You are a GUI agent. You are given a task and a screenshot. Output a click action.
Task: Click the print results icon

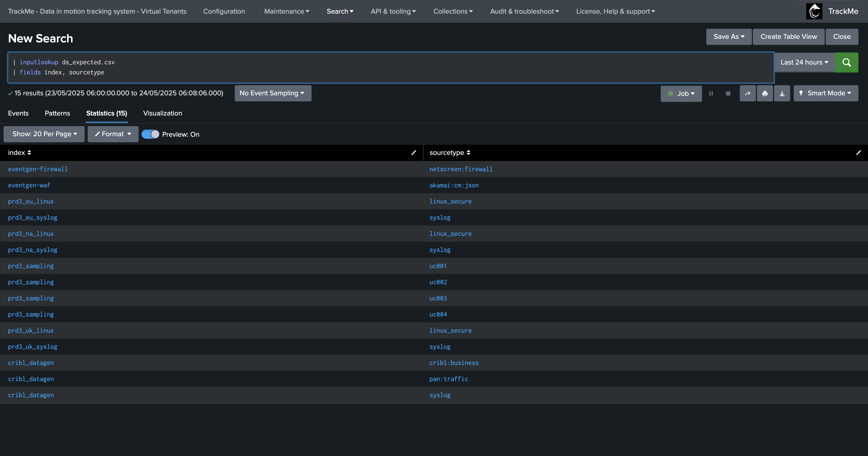coord(764,93)
